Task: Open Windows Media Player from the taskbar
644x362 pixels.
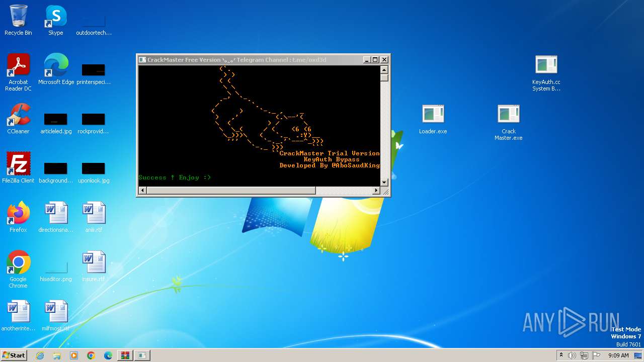Action: (x=74, y=355)
